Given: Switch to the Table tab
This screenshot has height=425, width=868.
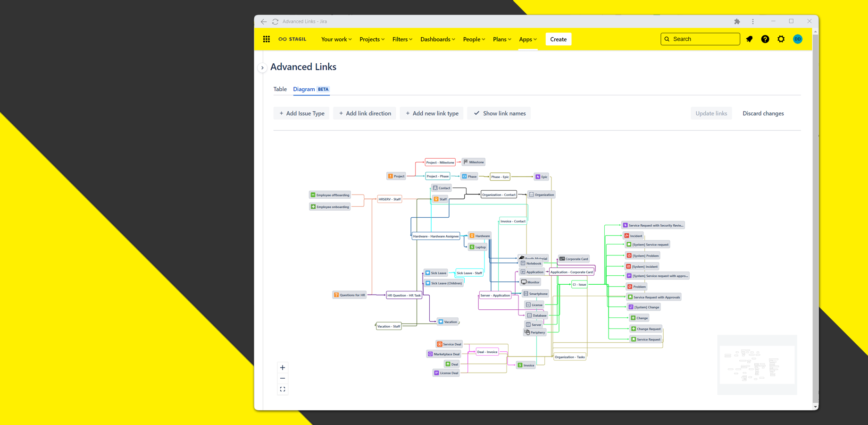Looking at the screenshot, I should click(280, 89).
